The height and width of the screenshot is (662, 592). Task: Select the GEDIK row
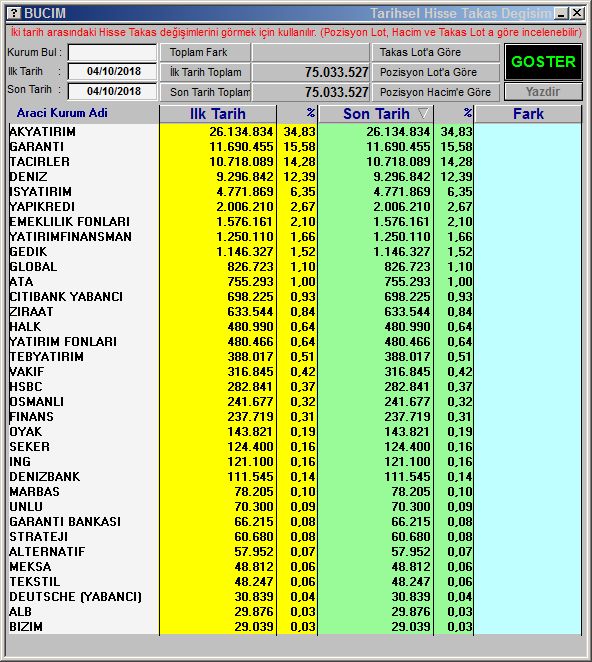pos(295,252)
